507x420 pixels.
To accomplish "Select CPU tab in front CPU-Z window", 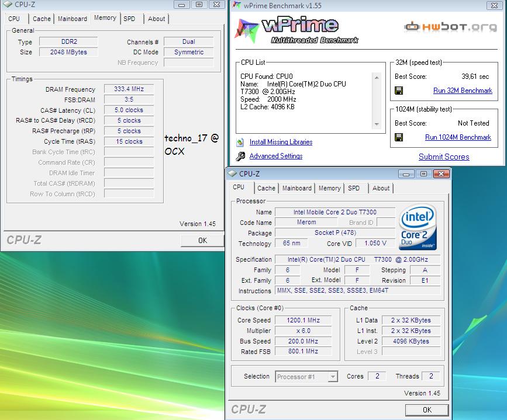I will click(239, 188).
